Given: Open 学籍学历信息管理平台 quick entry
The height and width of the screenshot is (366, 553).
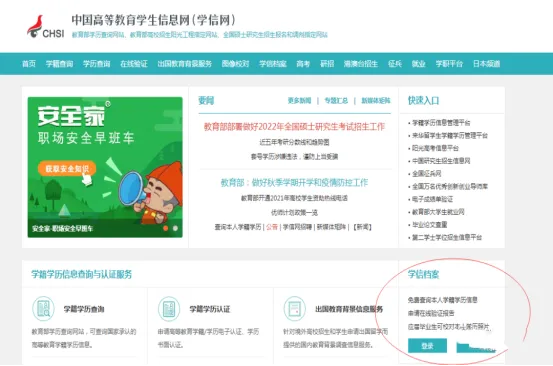Looking at the screenshot, I should [441, 123].
